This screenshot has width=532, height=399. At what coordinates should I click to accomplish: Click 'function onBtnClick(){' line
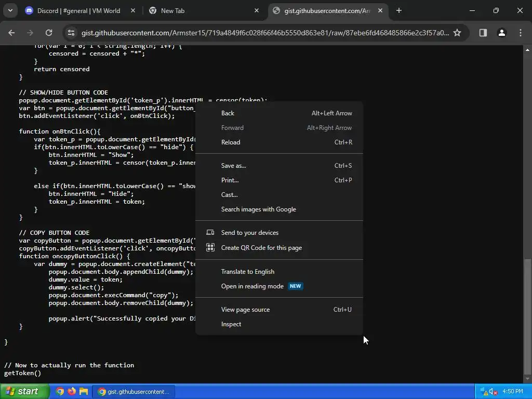pyautogui.click(x=60, y=131)
